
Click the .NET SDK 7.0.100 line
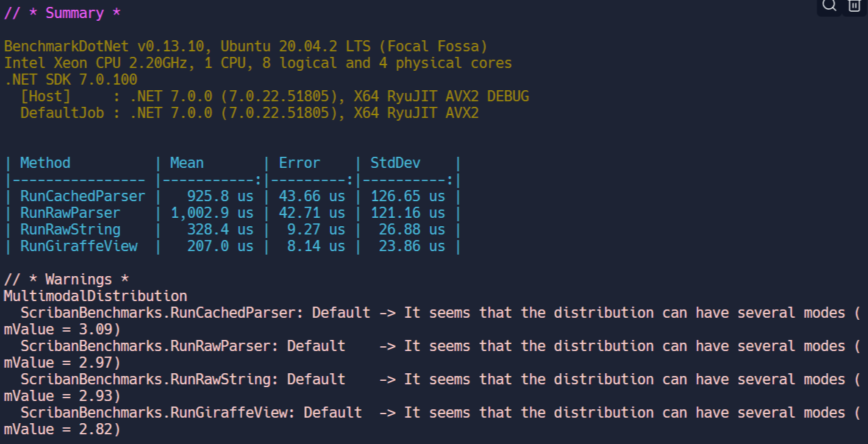click(x=70, y=80)
